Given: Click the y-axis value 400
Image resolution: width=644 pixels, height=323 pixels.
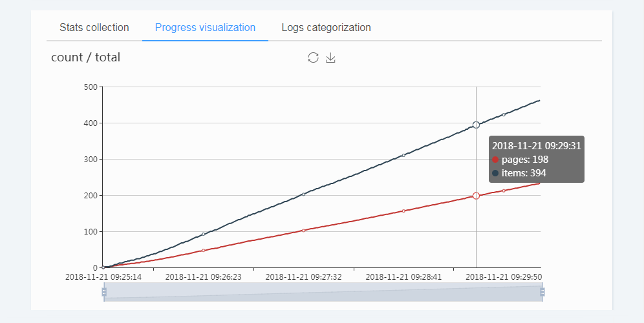Looking at the screenshot, I should click(x=91, y=123).
